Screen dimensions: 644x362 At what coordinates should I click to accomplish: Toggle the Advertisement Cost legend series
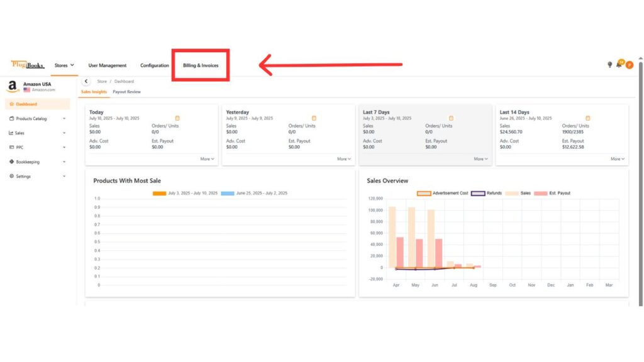(443, 193)
